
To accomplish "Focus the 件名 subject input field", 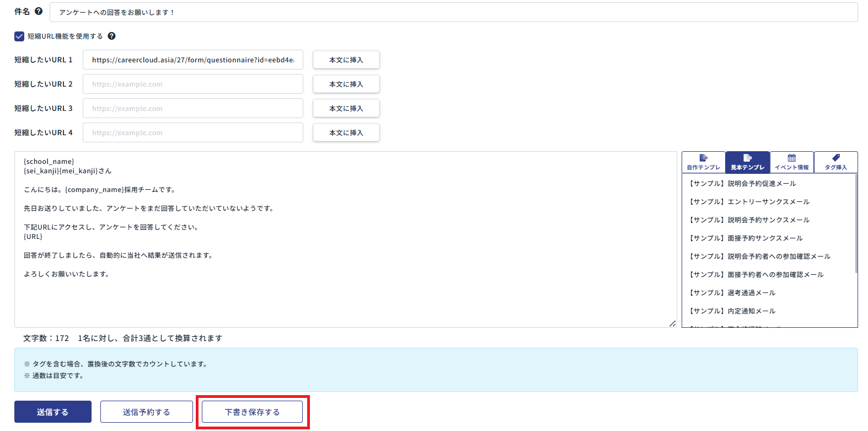I will (x=453, y=12).
